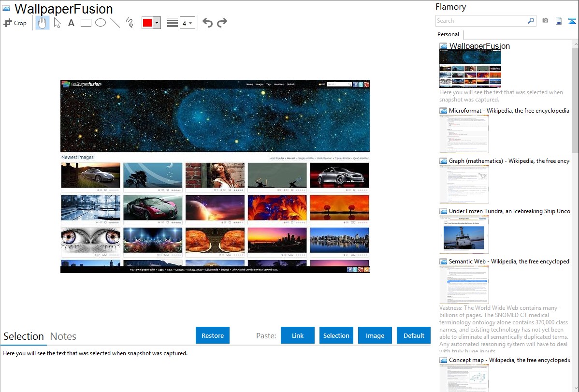Click the document page icon

[559, 21]
